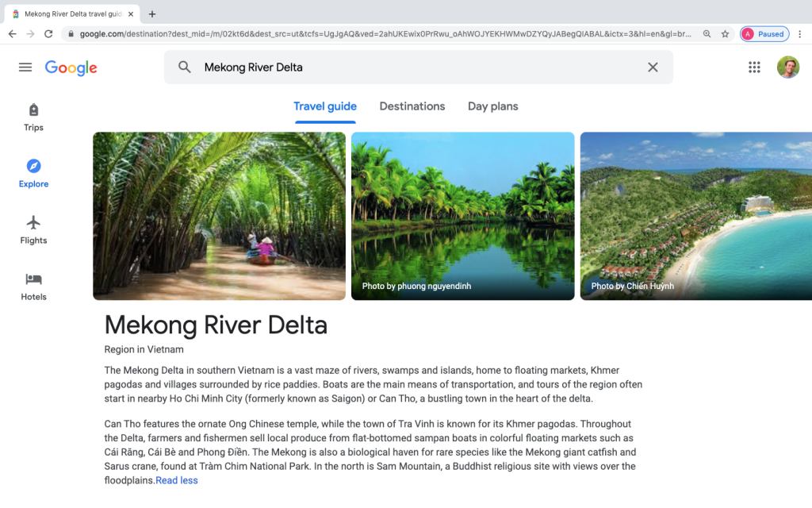Open Hotels from the sidebar
Viewport: 812px width, 508px height.
click(33, 286)
